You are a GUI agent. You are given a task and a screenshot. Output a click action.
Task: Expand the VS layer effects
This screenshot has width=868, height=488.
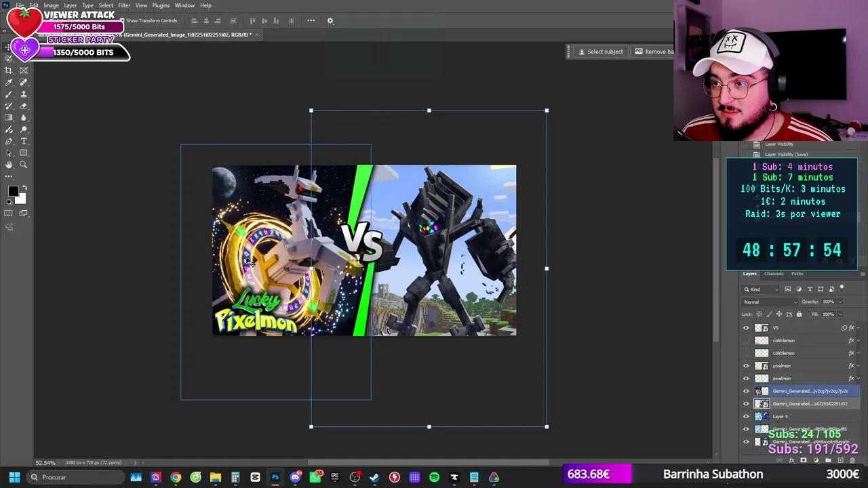(x=859, y=328)
